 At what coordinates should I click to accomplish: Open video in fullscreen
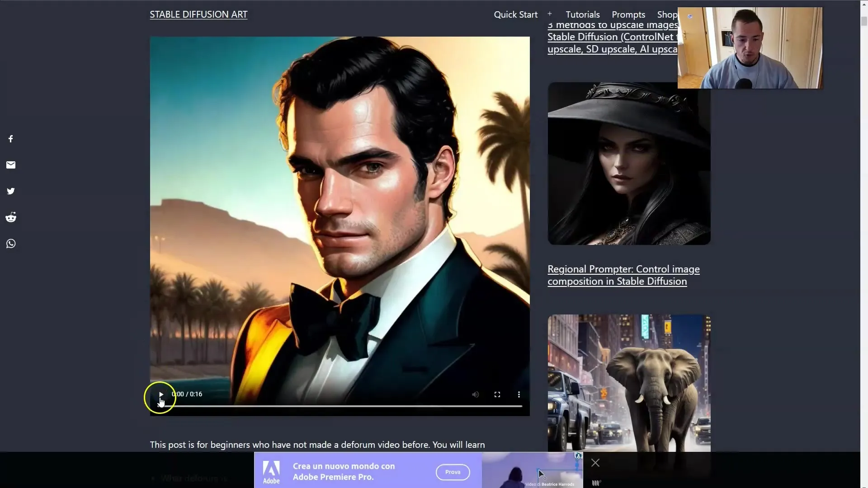(x=497, y=394)
